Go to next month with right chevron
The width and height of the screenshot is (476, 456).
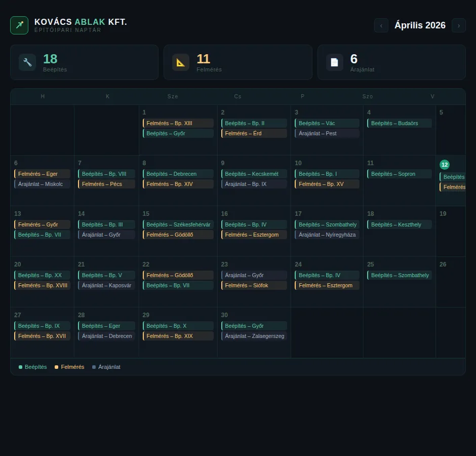coord(459,25)
